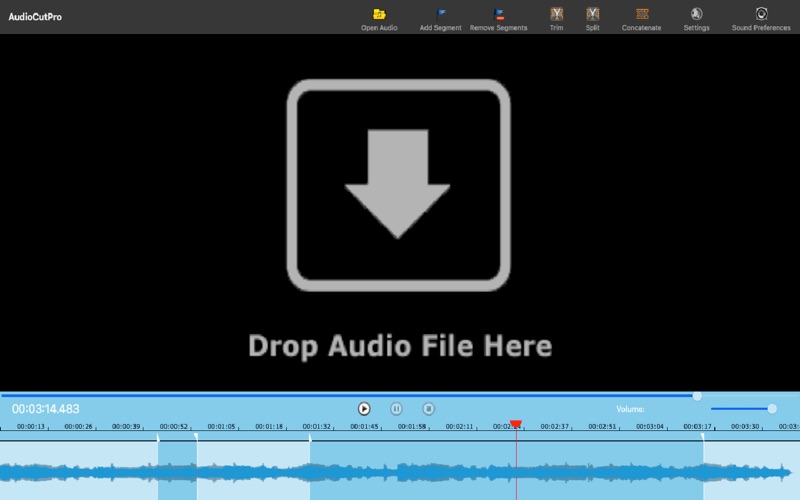Viewport: 800px width, 500px height.
Task: Stop the audio playback
Action: point(429,409)
